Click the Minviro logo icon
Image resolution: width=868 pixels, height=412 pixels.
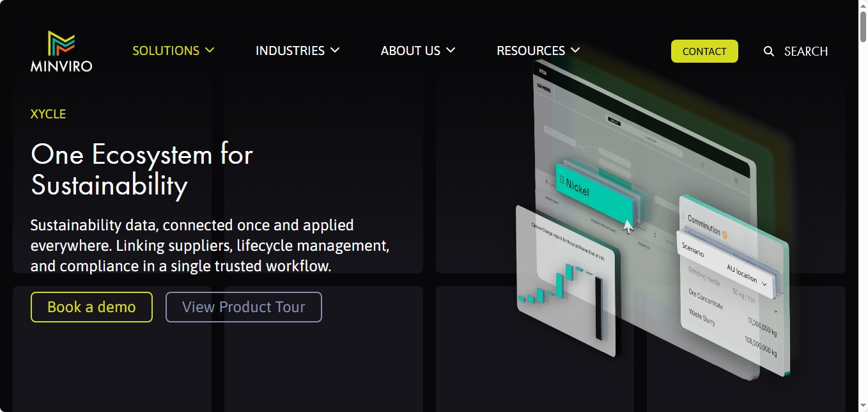[61, 43]
